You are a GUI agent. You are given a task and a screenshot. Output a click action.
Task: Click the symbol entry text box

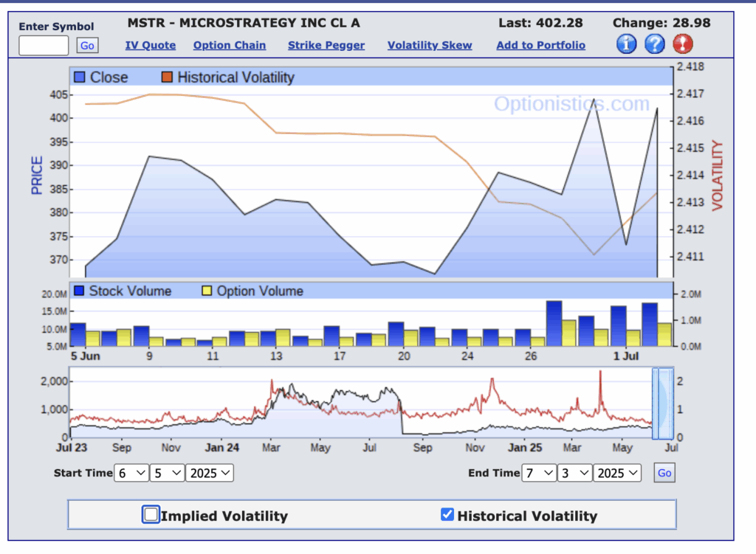[44, 45]
